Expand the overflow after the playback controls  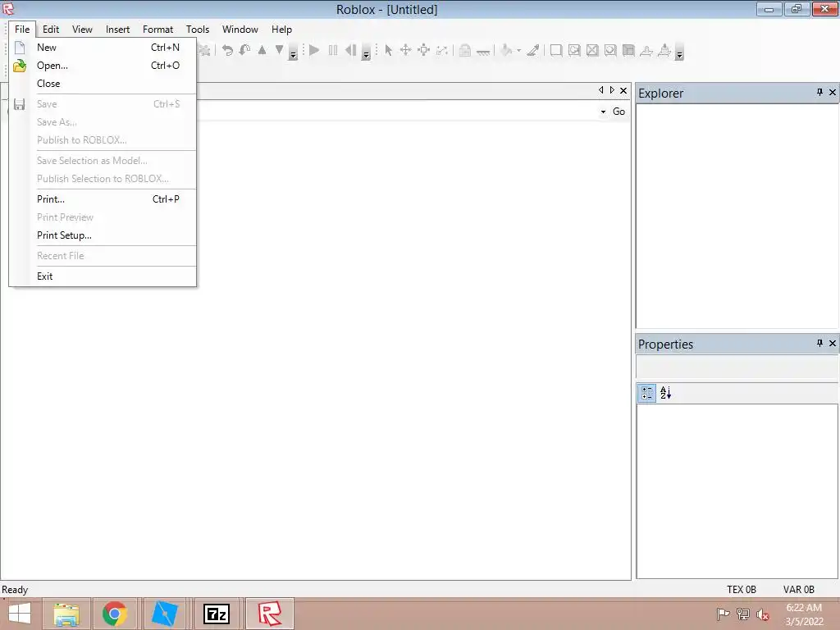[x=366, y=54]
